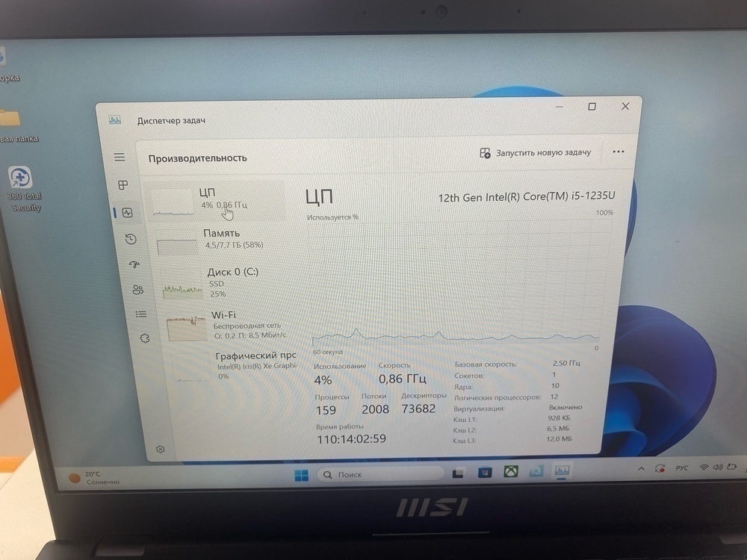Maximize the Task Manager window

592,107
